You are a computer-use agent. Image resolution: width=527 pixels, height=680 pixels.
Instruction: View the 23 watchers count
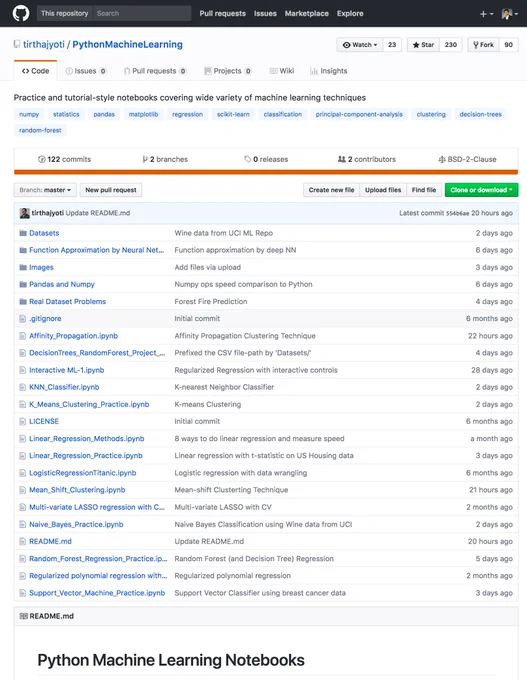(392, 45)
